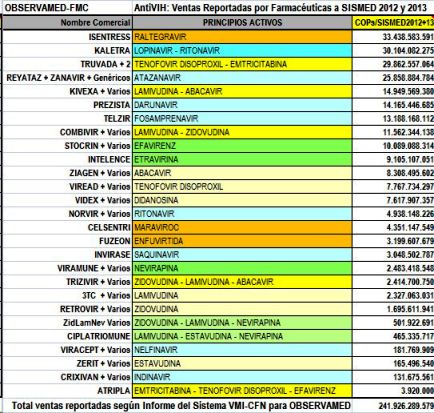
Task: Select the ISENTRESS name cell
Action: point(68,37)
